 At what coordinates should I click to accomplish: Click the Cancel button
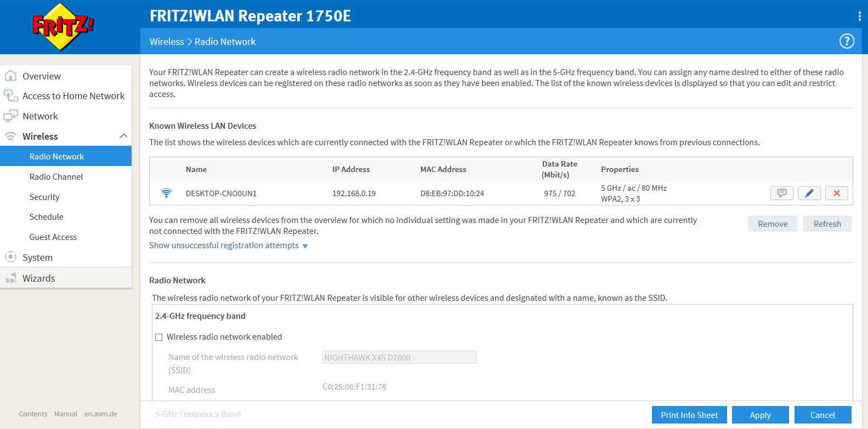tap(822, 415)
